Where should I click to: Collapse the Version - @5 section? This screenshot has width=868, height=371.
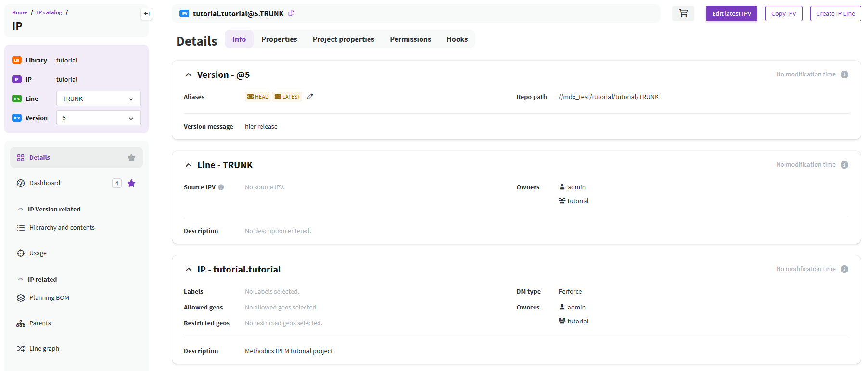pyautogui.click(x=189, y=75)
